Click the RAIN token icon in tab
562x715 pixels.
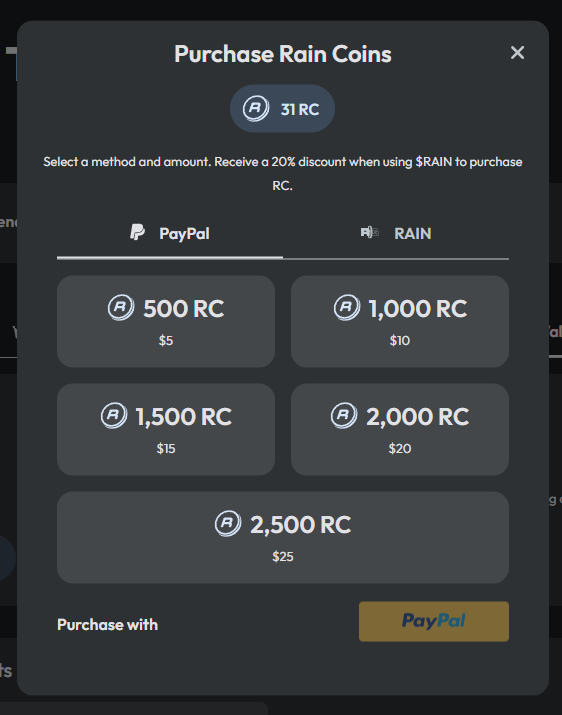369,233
